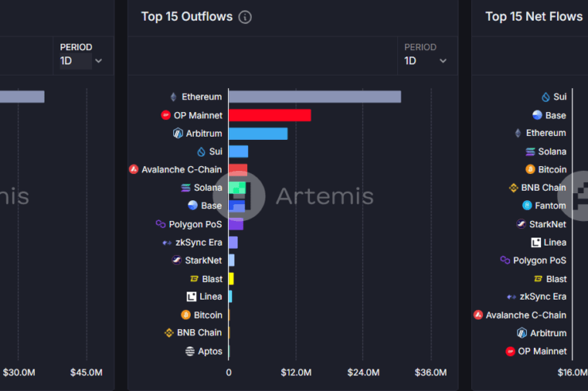Click the Bitcoin icon in Outflows chart
Viewport: 588px width, 391px height.
(x=186, y=315)
